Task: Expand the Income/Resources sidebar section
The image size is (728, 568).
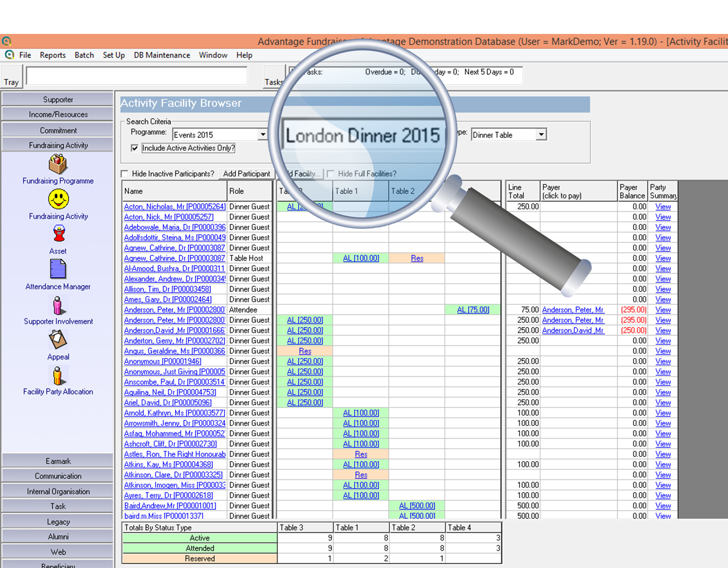Action: (x=58, y=115)
